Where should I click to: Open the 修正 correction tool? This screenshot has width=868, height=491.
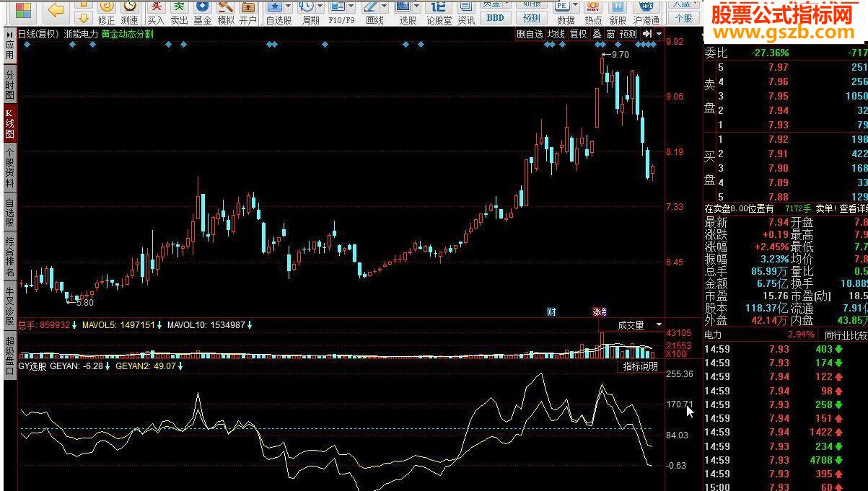(106, 12)
